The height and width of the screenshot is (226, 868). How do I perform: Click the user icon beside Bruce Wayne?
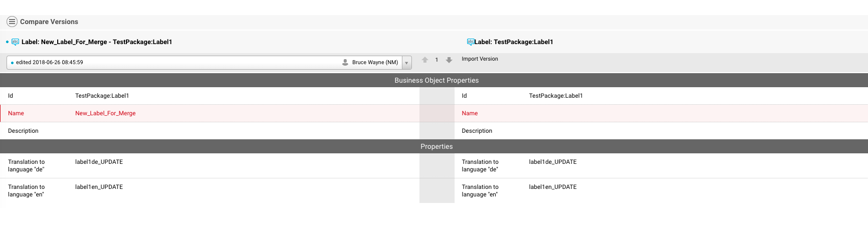[345, 63]
